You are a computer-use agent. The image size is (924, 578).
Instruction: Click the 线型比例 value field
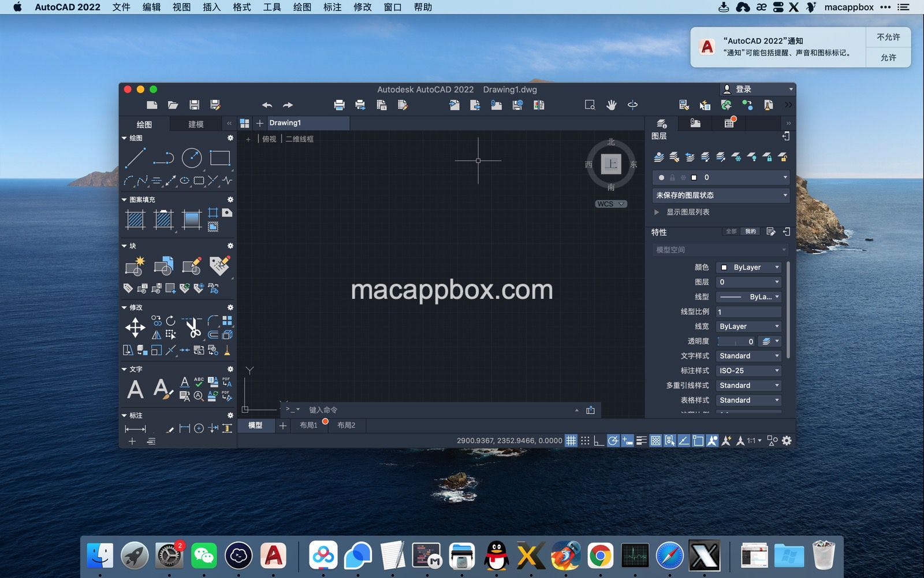click(x=749, y=312)
